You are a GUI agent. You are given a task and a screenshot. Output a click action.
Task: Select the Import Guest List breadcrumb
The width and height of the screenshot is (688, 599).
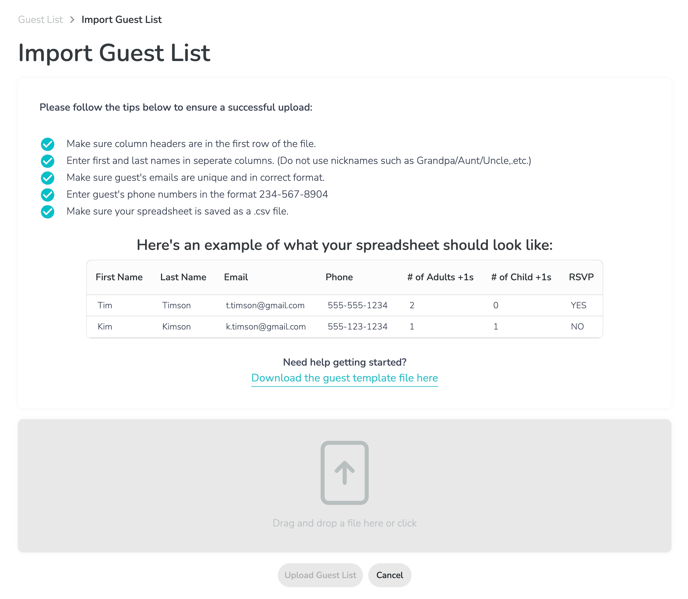(122, 20)
